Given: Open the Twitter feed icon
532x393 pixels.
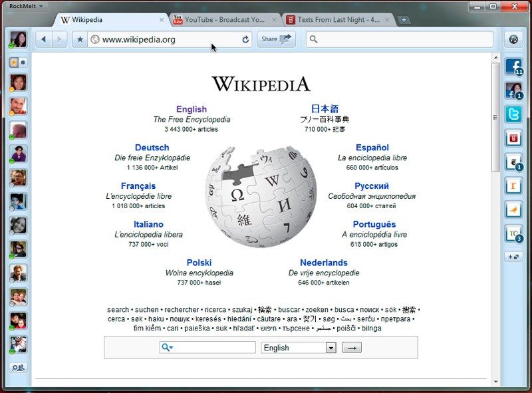Looking at the screenshot, I should click(x=513, y=114).
